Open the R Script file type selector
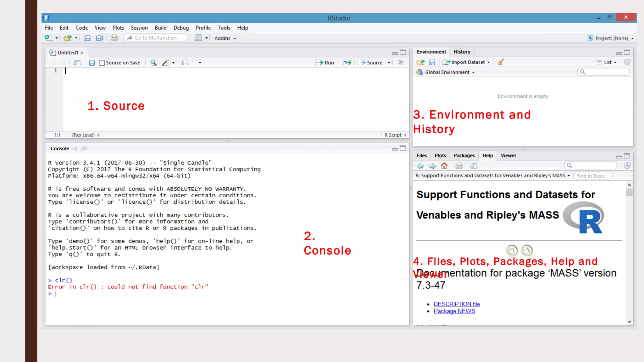Image resolution: width=644 pixels, height=362 pixels. coord(395,135)
